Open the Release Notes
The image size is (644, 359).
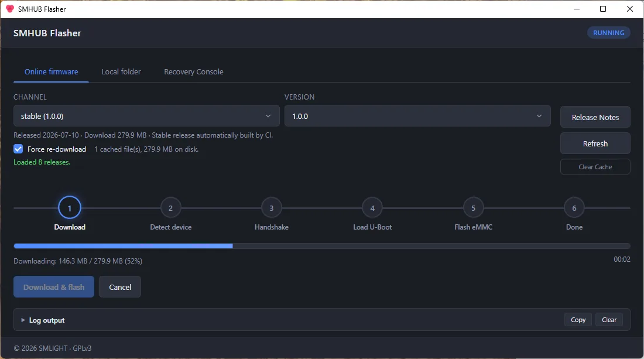595,117
